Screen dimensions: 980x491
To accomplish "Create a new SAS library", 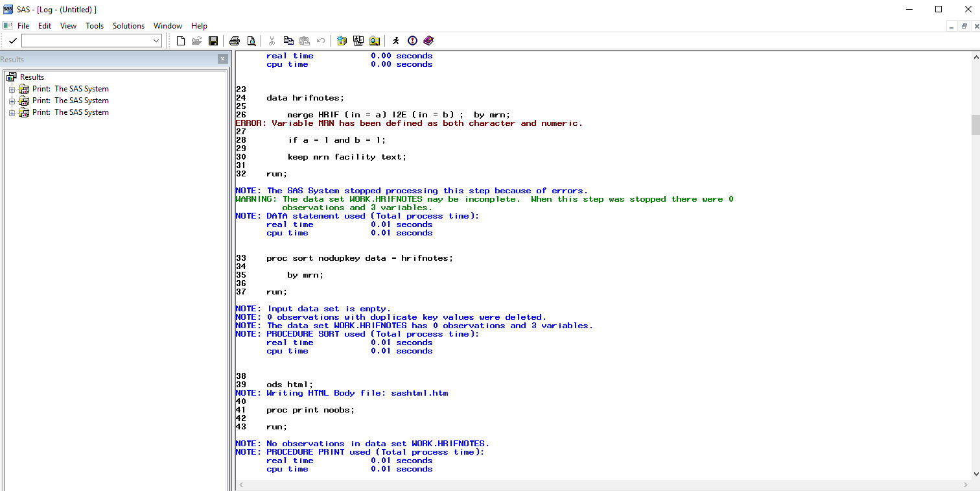I will tap(342, 40).
